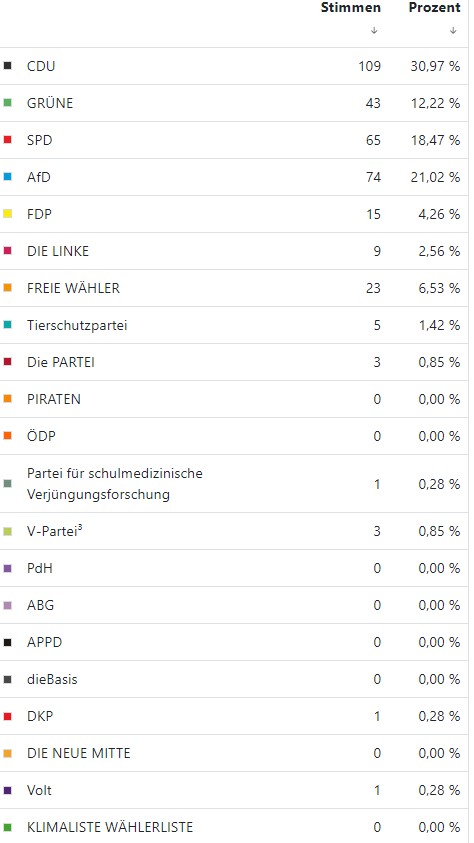Select the AfD blue color square

pyautogui.click(x=8, y=177)
